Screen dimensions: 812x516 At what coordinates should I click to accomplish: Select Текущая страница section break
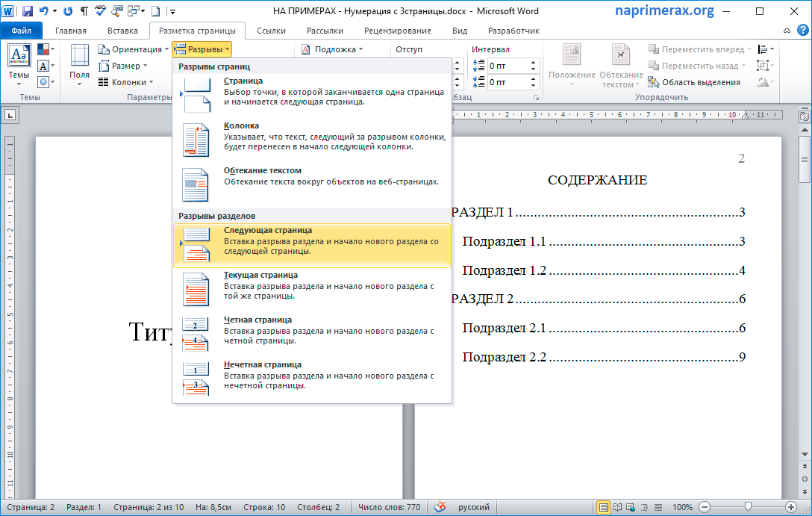[312, 290]
